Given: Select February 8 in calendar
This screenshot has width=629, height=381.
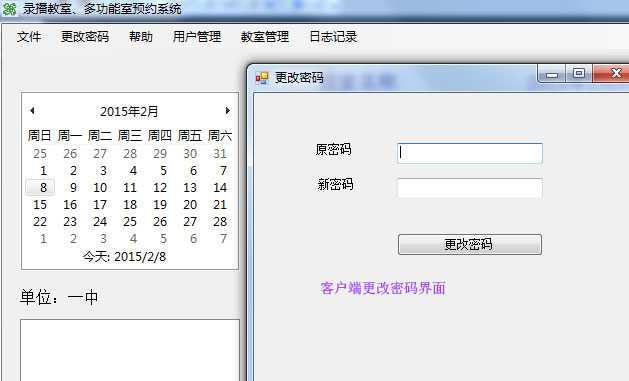Looking at the screenshot, I should (x=40, y=187).
